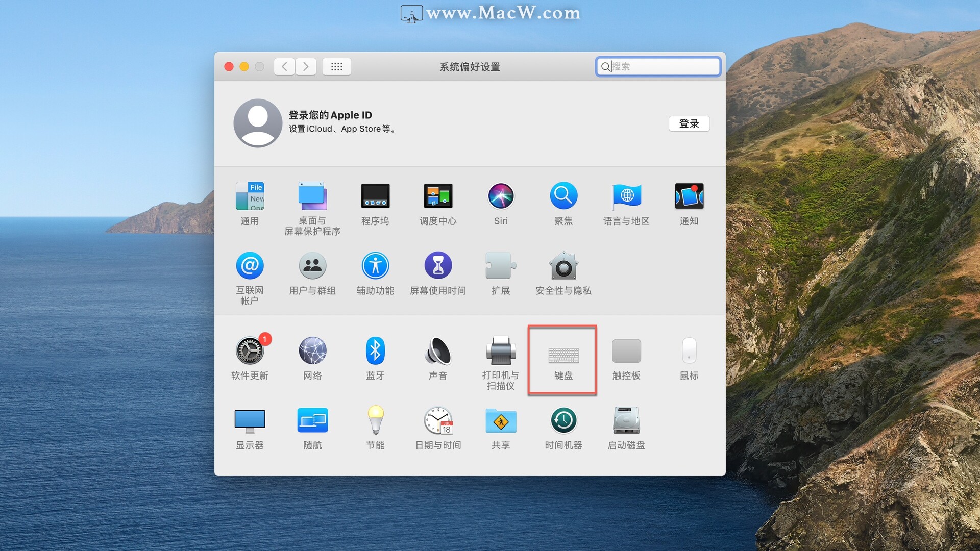
Task: Click the show-all grid view toolbar button
Action: point(336,66)
